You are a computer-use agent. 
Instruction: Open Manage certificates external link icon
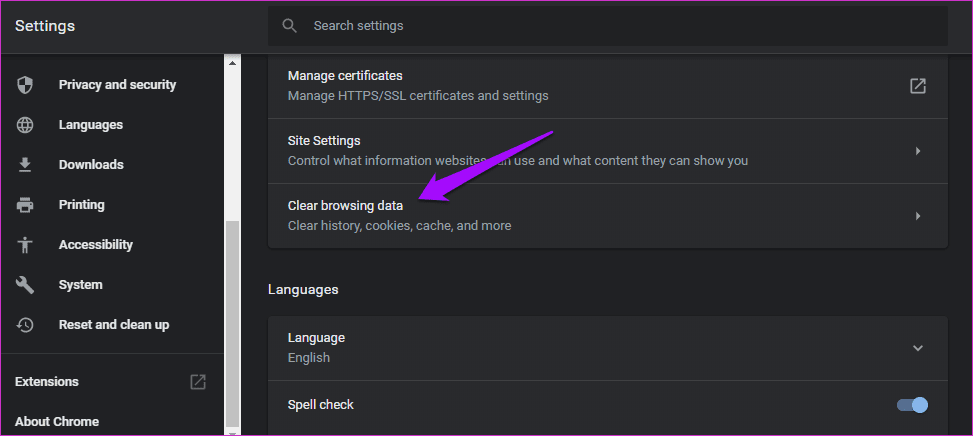918,86
